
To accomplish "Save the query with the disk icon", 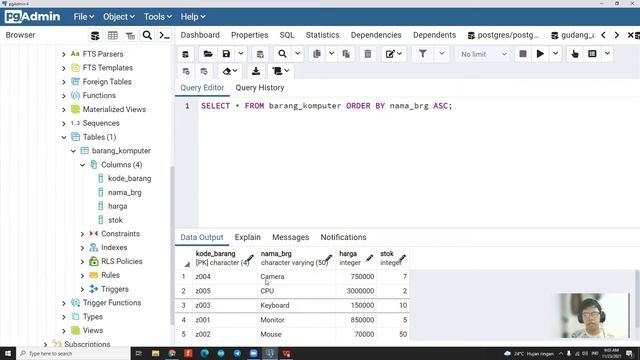I will coord(226,54).
